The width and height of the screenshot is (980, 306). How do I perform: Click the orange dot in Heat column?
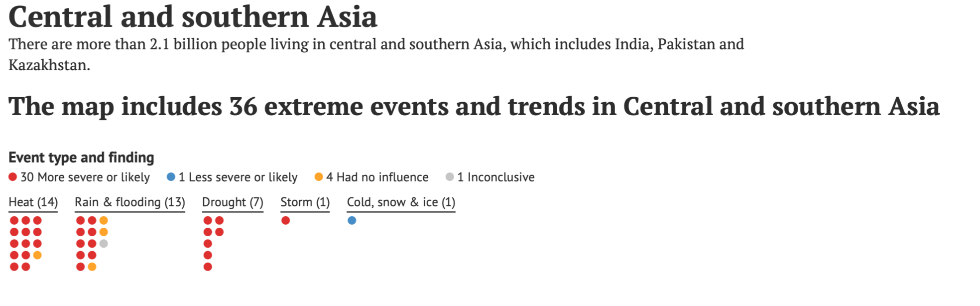pyautogui.click(x=37, y=255)
